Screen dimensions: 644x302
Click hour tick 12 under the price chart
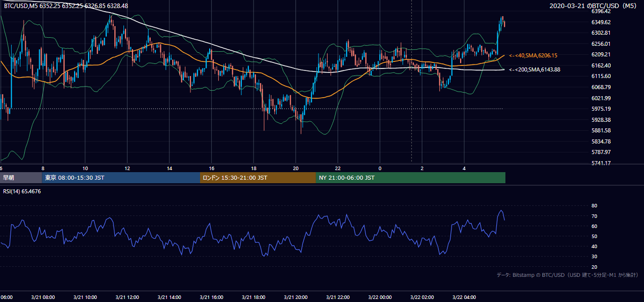tap(127, 169)
